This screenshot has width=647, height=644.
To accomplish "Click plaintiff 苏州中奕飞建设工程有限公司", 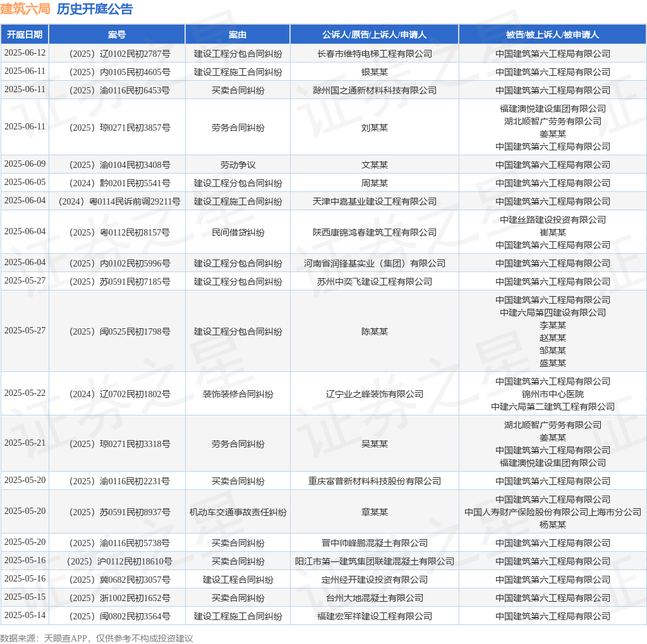I will tap(374, 282).
